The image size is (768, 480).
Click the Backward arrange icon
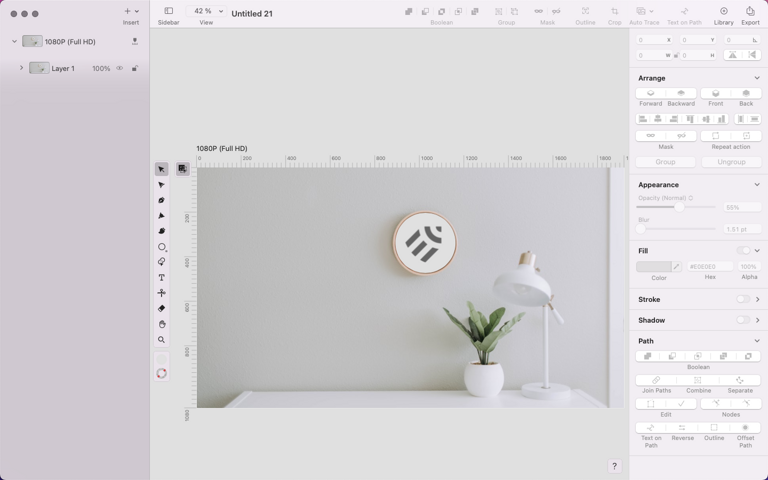tap(681, 93)
